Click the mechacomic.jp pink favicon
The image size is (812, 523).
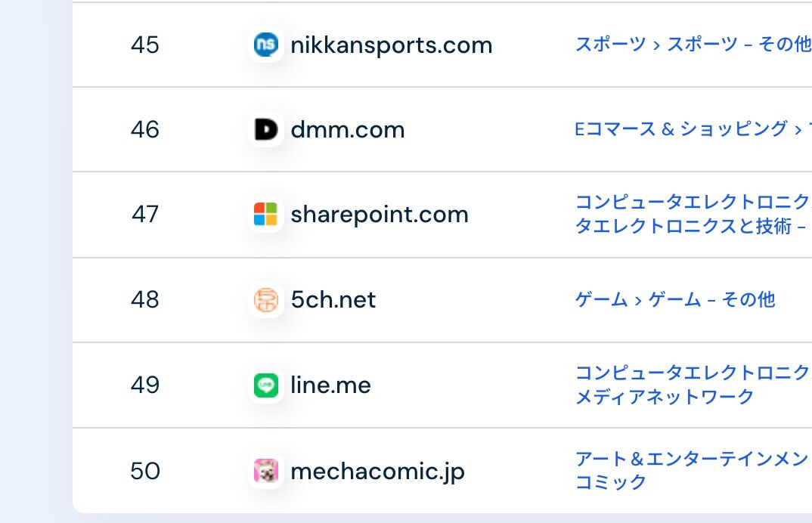coord(265,471)
